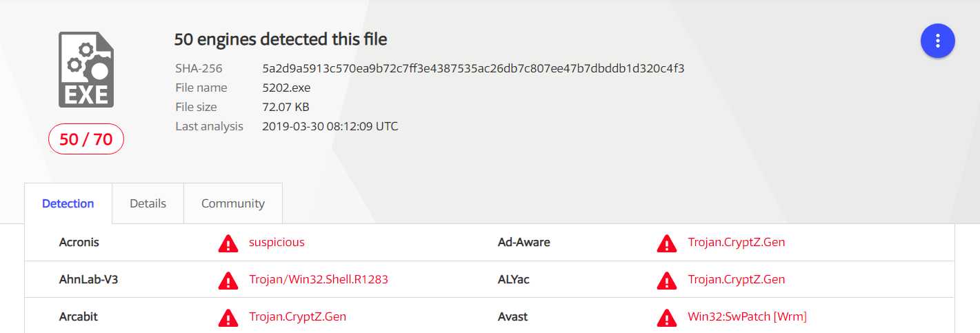Switch to the Details tab

click(x=148, y=203)
